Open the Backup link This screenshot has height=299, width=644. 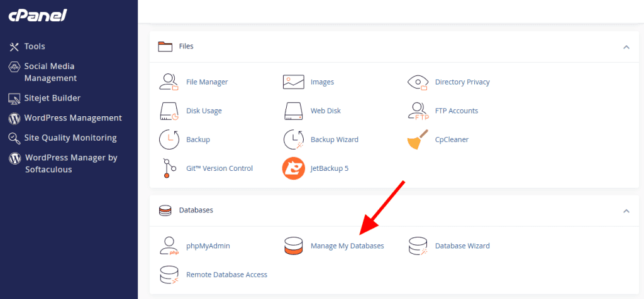(x=198, y=139)
